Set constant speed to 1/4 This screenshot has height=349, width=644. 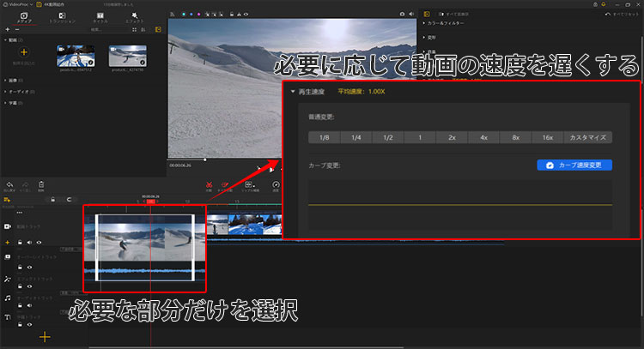356,137
